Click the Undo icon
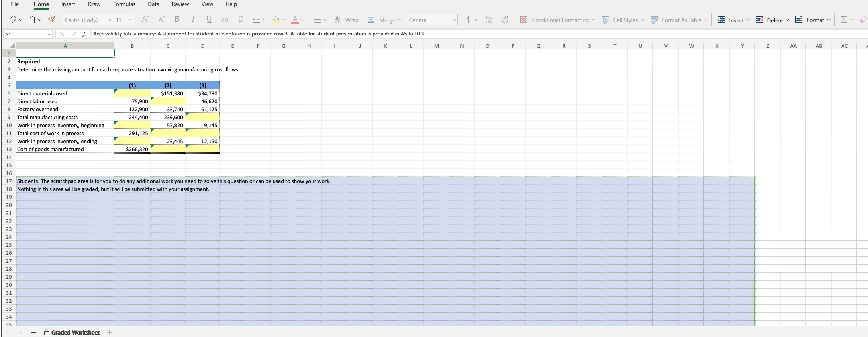868x337 pixels. point(12,20)
